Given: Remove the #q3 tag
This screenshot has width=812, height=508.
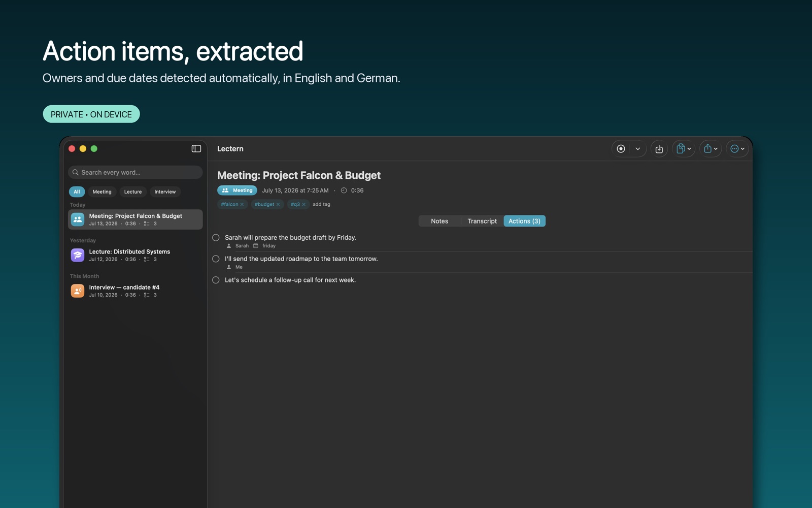Looking at the screenshot, I should [x=304, y=204].
